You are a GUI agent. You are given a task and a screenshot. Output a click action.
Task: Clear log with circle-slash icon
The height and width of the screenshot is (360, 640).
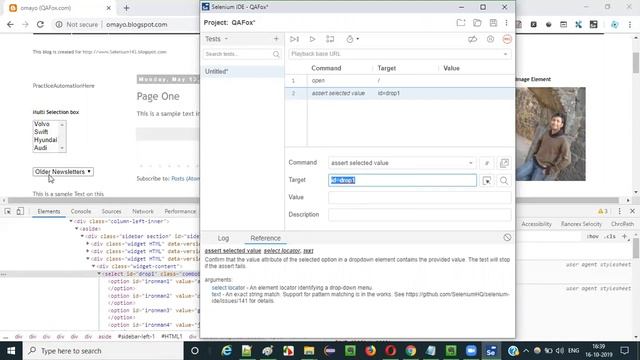(507, 238)
